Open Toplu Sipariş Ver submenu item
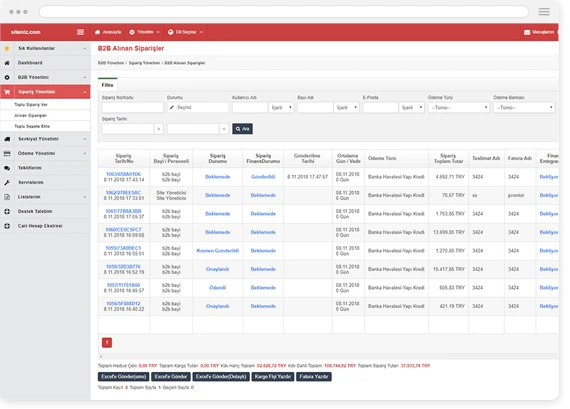Viewport: 570px width, 409px height. point(31,105)
